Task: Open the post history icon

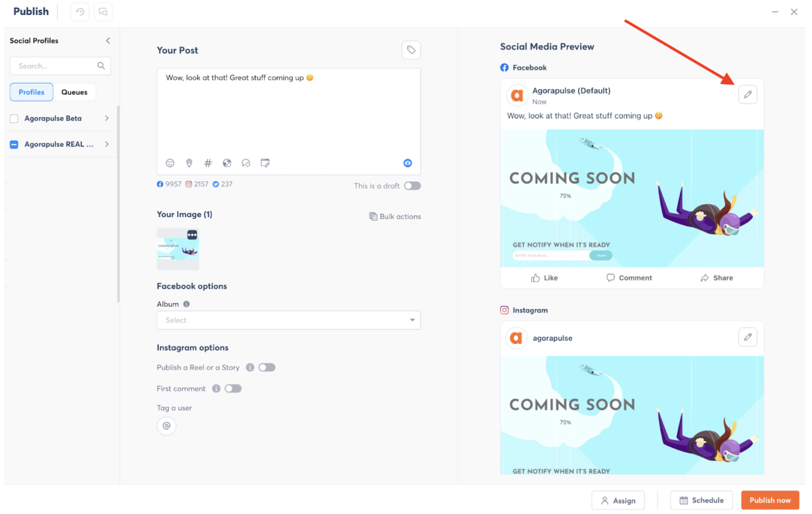Action: click(80, 12)
